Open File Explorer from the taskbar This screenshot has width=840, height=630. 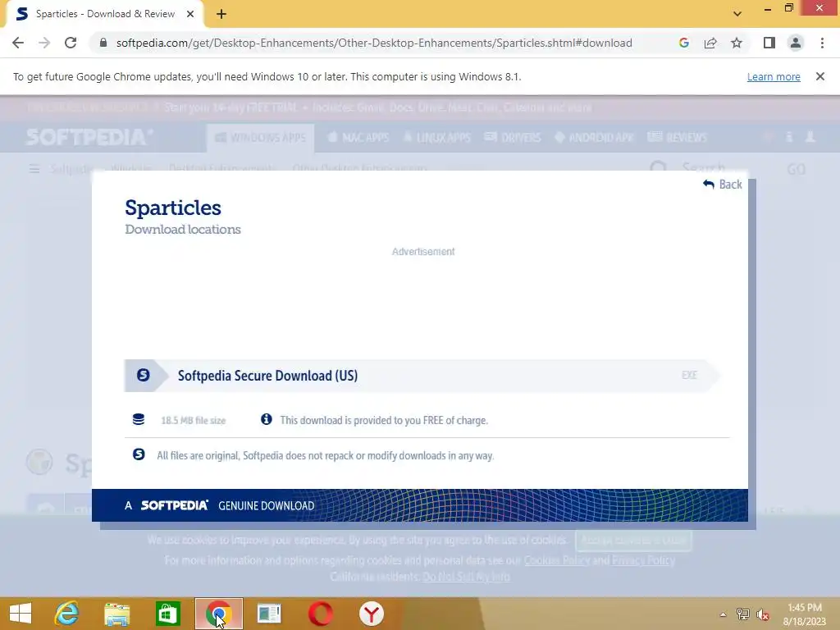116,614
